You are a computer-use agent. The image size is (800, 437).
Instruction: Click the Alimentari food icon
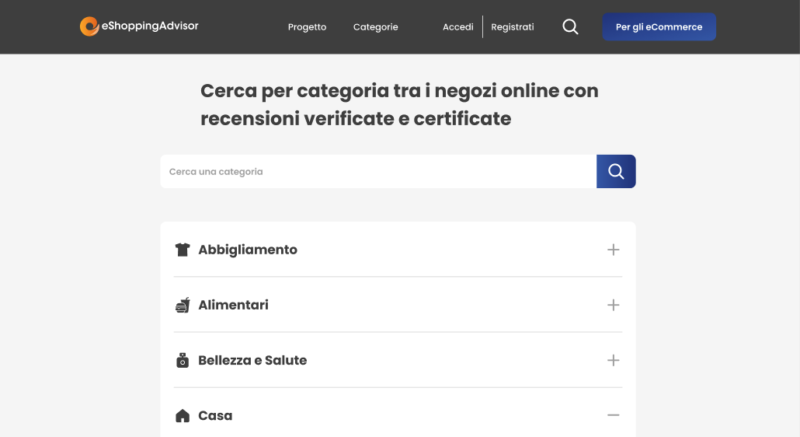click(182, 305)
